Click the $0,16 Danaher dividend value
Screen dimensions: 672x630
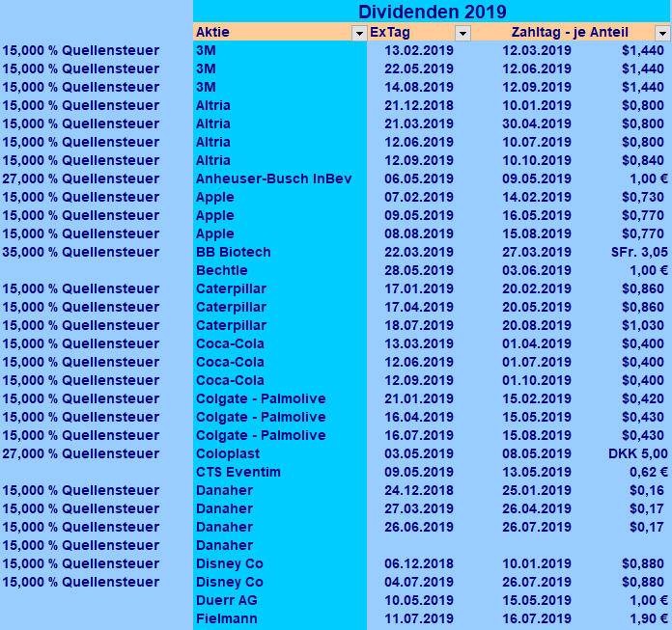click(647, 490)
